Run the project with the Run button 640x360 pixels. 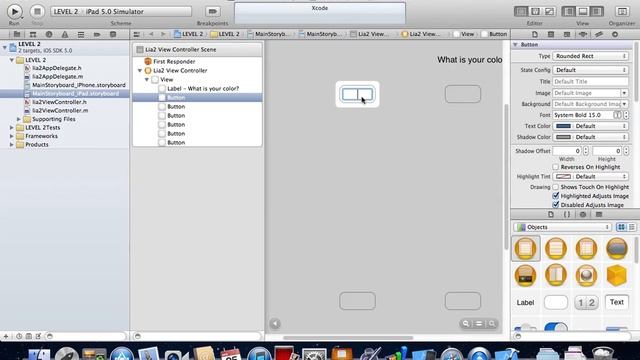point(15,11)
